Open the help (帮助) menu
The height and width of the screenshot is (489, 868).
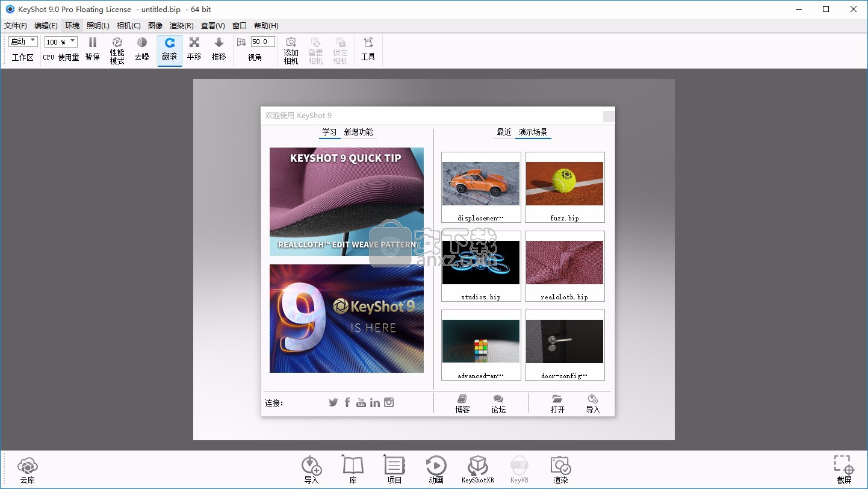(x=266, y=26)
